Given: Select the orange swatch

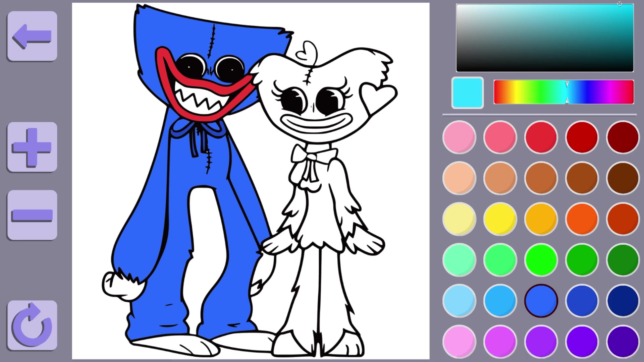Looking at the screenshot, I should click(582, 219).
